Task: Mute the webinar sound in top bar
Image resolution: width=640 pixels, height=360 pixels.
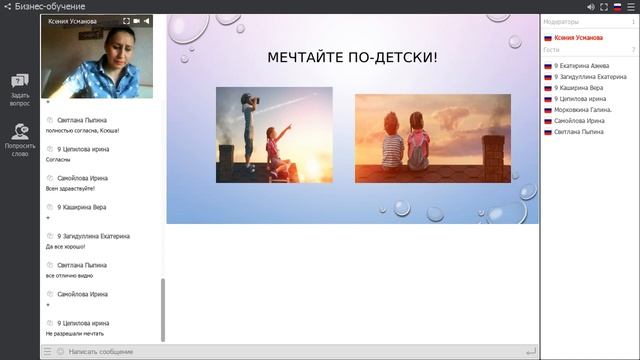Action: point(591,7)
